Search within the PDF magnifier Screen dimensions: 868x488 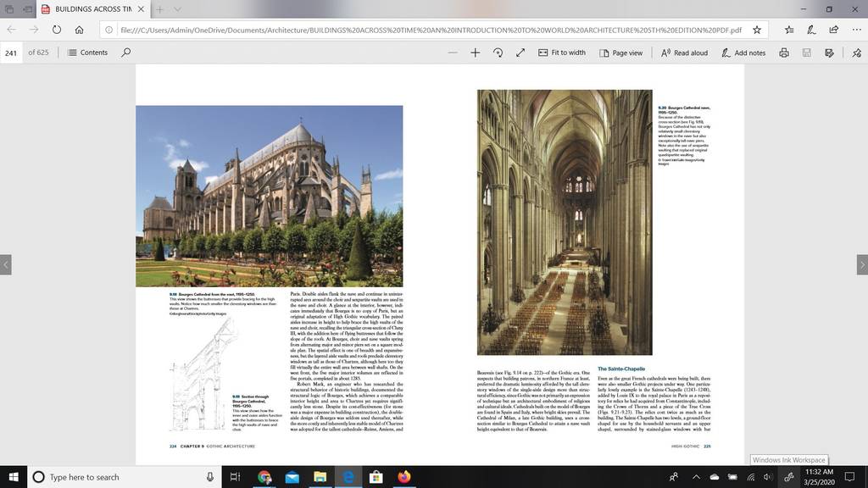(126, 53)
